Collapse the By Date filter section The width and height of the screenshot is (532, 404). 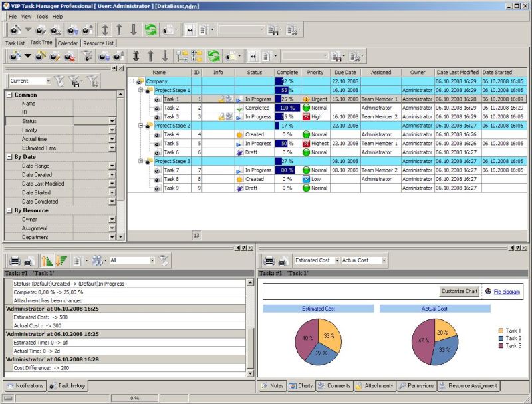(9, 157)
